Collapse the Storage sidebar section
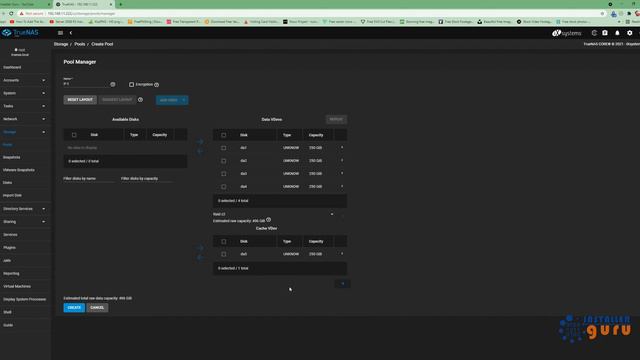Image resolution: width=640 pixels, height=360 pixels. (x=24, y=132)
